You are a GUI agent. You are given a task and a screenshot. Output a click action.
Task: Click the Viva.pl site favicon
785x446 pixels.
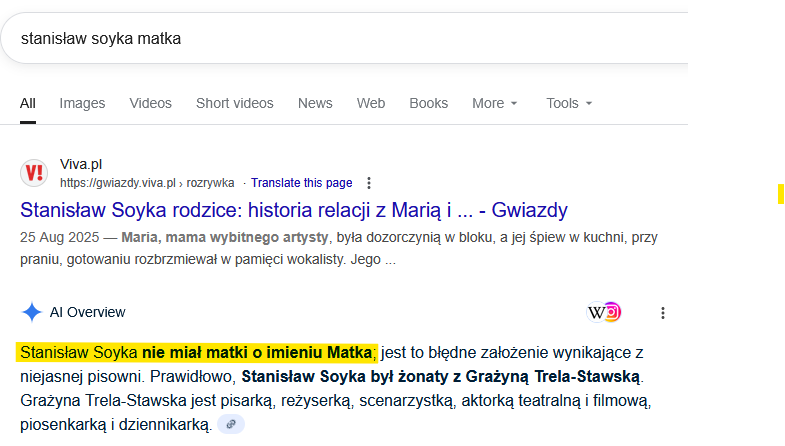pos(34,173)
